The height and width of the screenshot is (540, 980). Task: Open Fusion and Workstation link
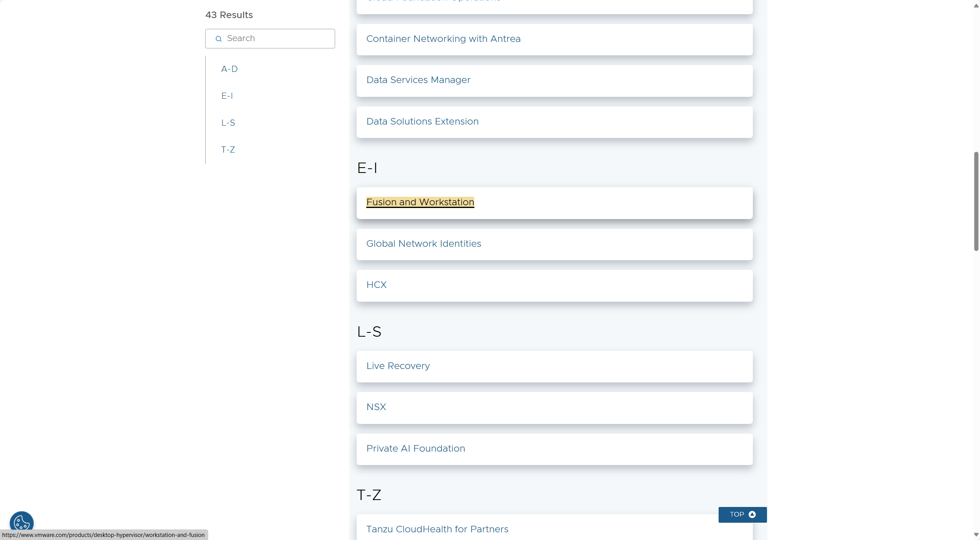420,202
